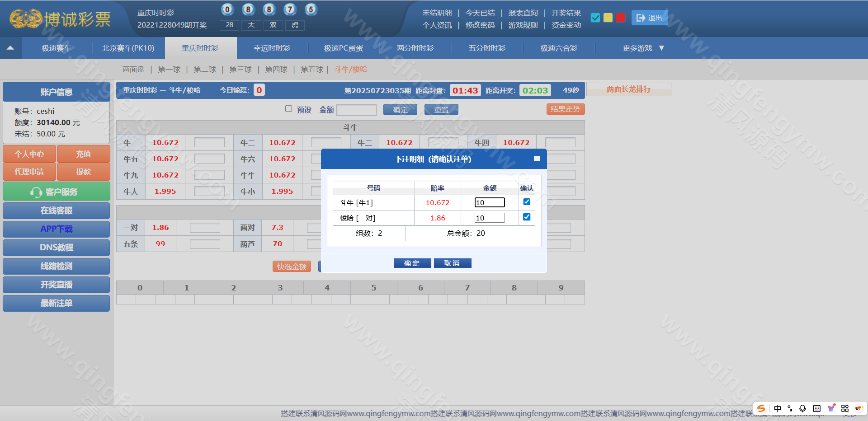The width and height of the screenshot is (868, 421).
Task: Open the soft keyboard icon in IME bar
Action: pyautogui.click(x=816, y=408)
